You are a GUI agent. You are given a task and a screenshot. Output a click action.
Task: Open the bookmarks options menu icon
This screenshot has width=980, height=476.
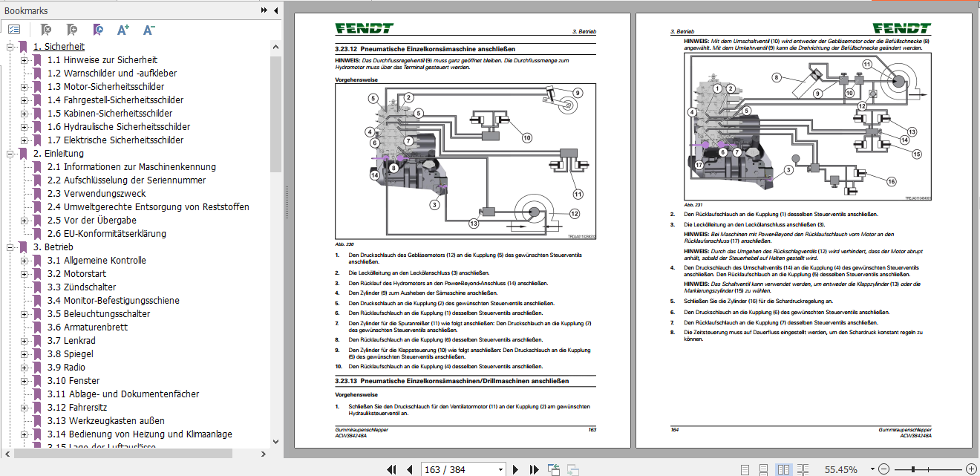point(15,30)
